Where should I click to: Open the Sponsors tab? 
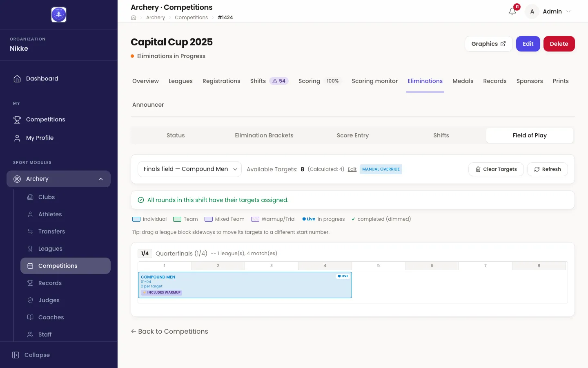click(530, 81)
